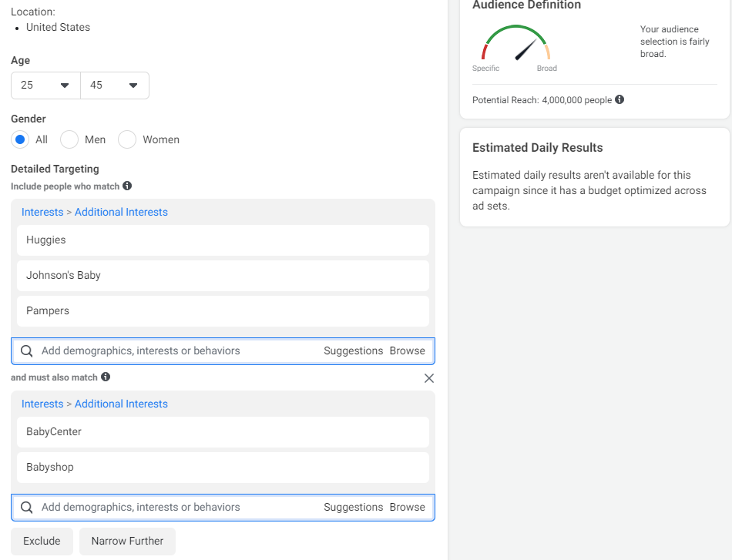This screenshot has width=732, height=560.
Task: Click the Detailed Targeting heading
Action: click(x=55, y=169)
